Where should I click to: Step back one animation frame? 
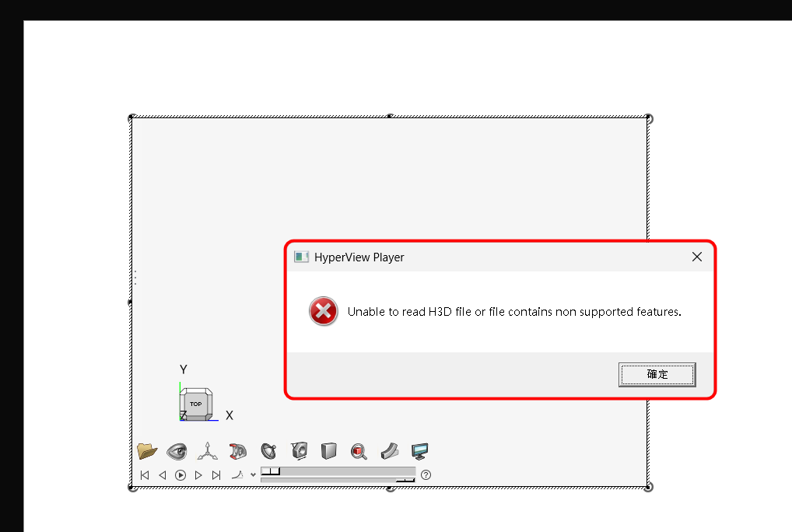[x=163, y=475]
